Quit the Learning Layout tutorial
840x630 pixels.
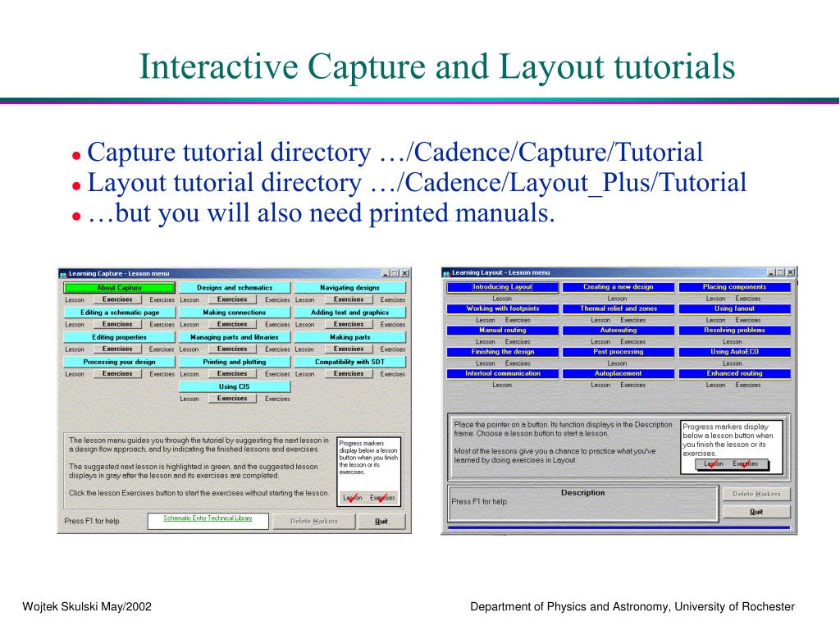pyautogui.click(x=756, y=512)
